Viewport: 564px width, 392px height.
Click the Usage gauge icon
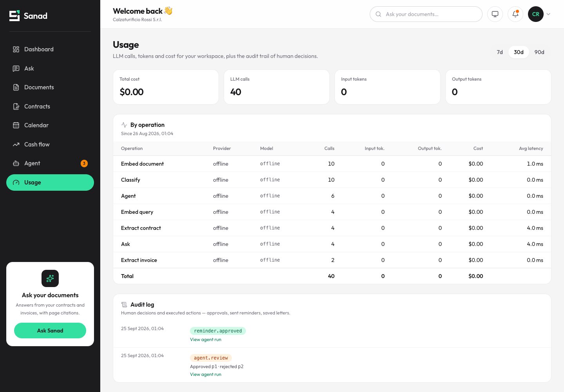[16, 182]
